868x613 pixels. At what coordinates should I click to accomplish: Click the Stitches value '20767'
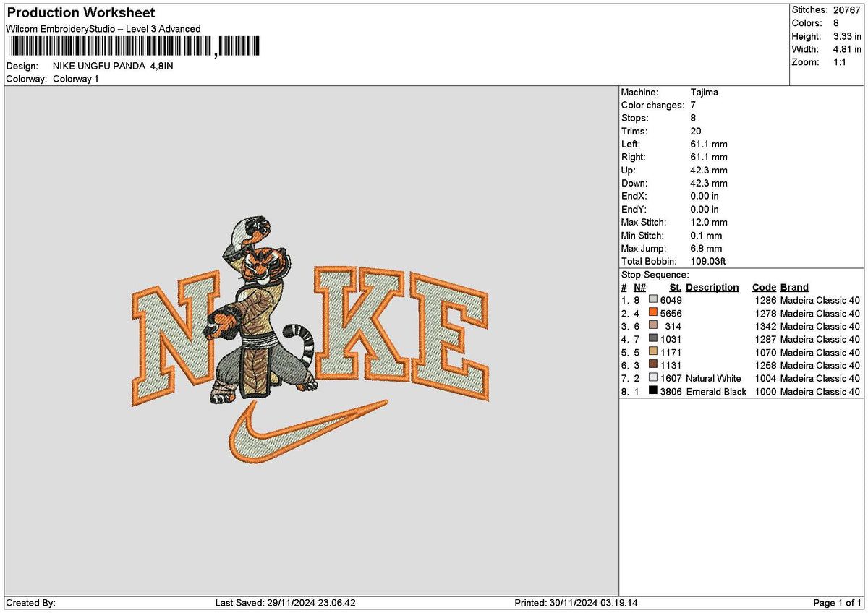pyautogui.click(x=847, y=10)
